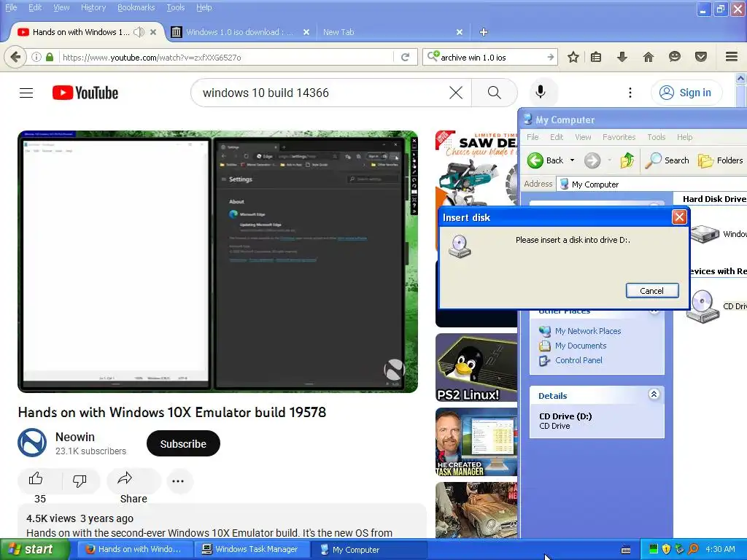
Task: Click the tray security shield icon
Action: click(666, 550)
